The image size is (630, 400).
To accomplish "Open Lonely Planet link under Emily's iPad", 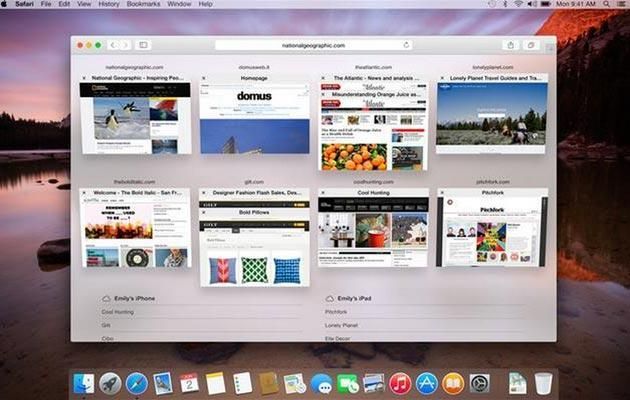I will [342, 325].
